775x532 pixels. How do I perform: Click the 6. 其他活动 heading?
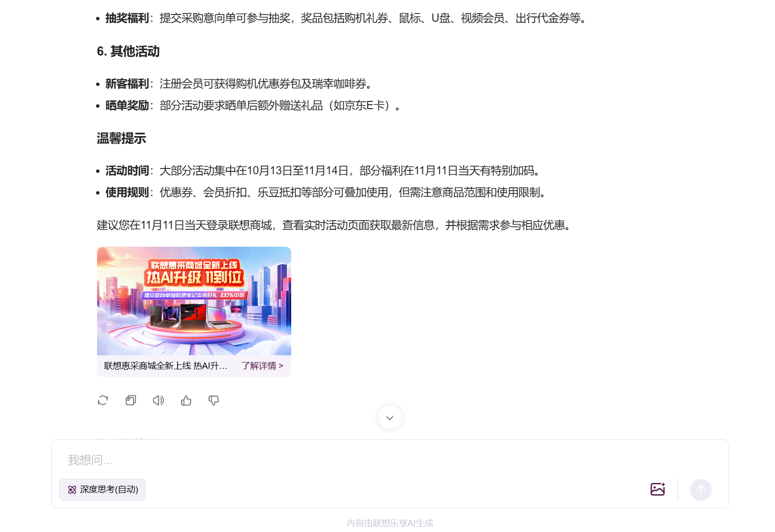pos(128,52)
